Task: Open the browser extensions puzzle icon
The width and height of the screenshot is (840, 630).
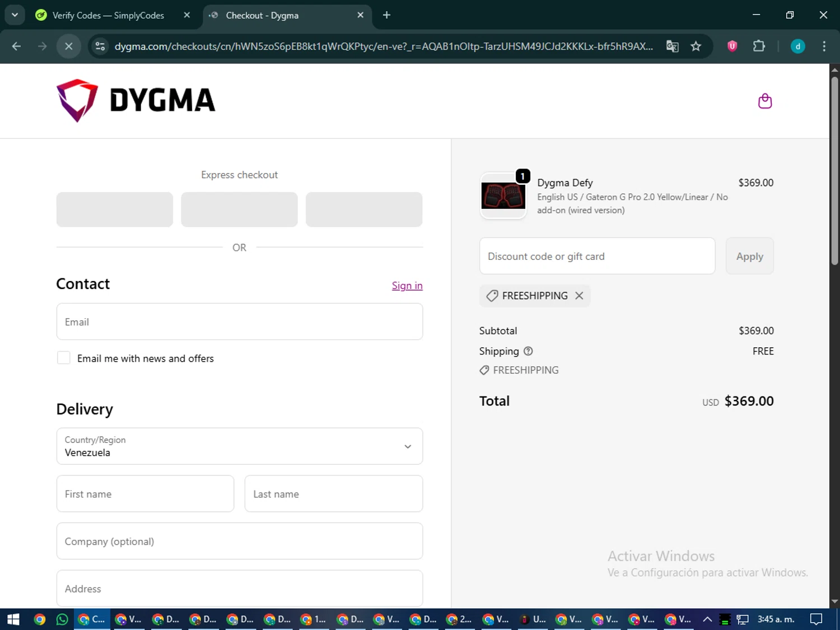Action: (x=759, y=46)
